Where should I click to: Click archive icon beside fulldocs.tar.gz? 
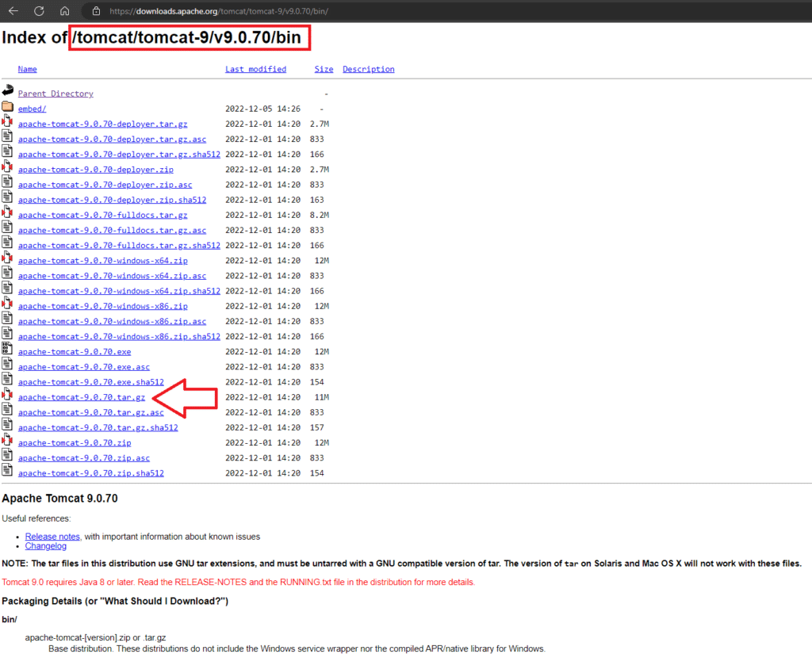(7, 212)
